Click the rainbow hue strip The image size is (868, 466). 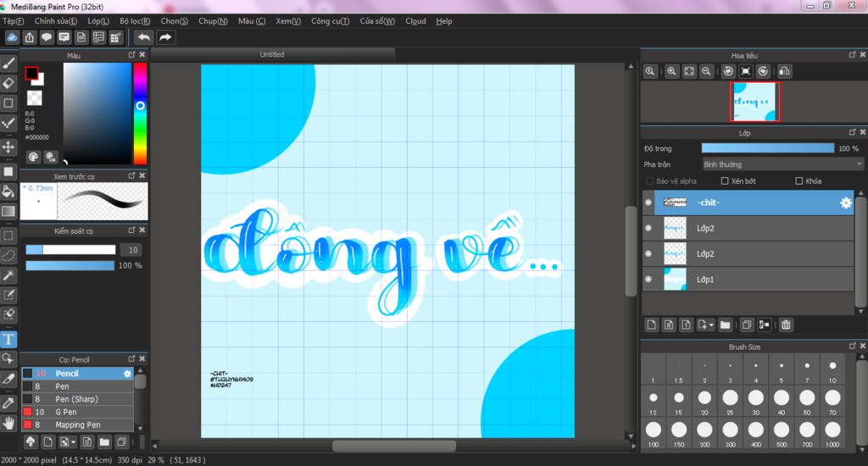point(140,114)
